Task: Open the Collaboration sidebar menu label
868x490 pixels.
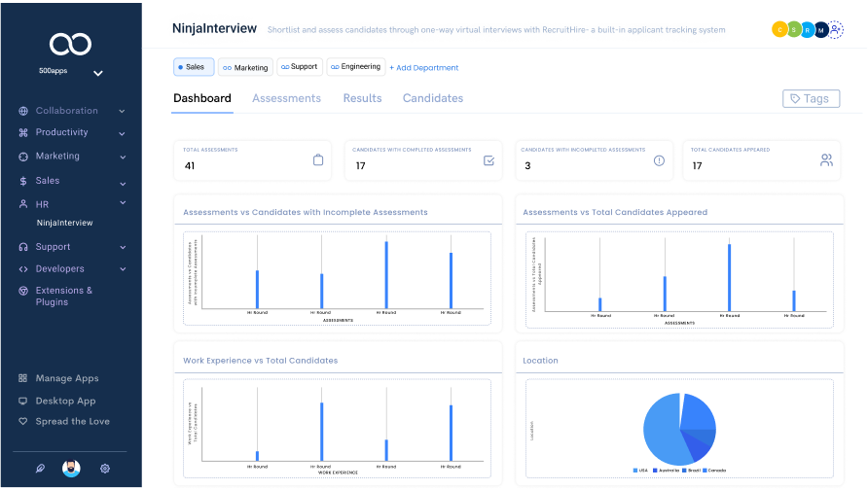Action: 67,111
